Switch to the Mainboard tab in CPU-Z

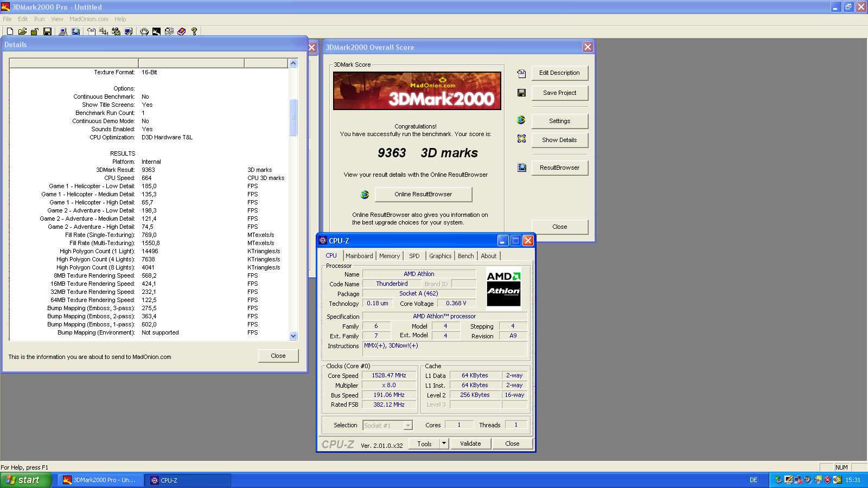point(359,256)
